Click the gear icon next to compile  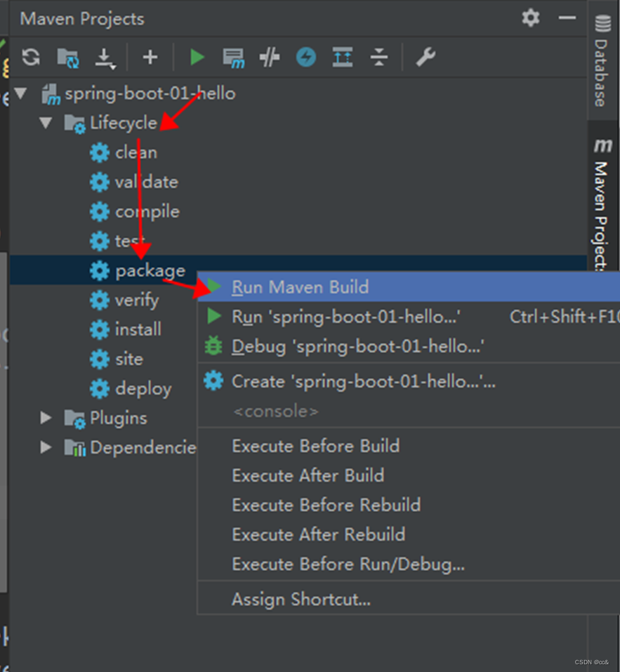pyautogui.click(x=100, y=212)
